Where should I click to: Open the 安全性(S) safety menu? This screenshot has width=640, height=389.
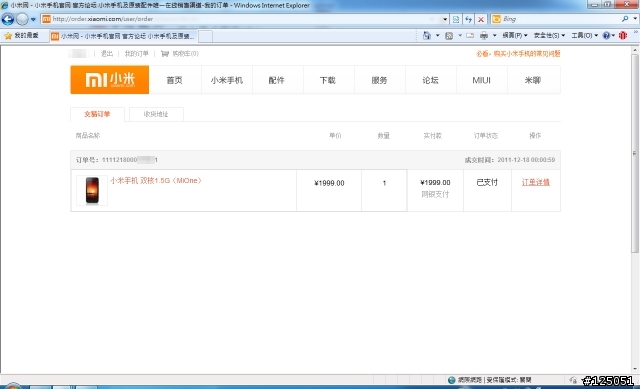(549, 36)
